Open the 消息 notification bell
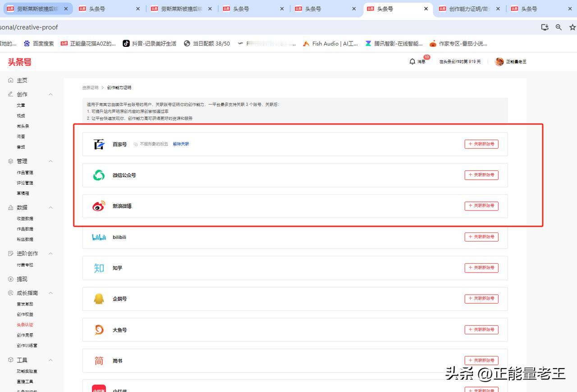Viewport: 577px width, 392px height. click(412, 62)
